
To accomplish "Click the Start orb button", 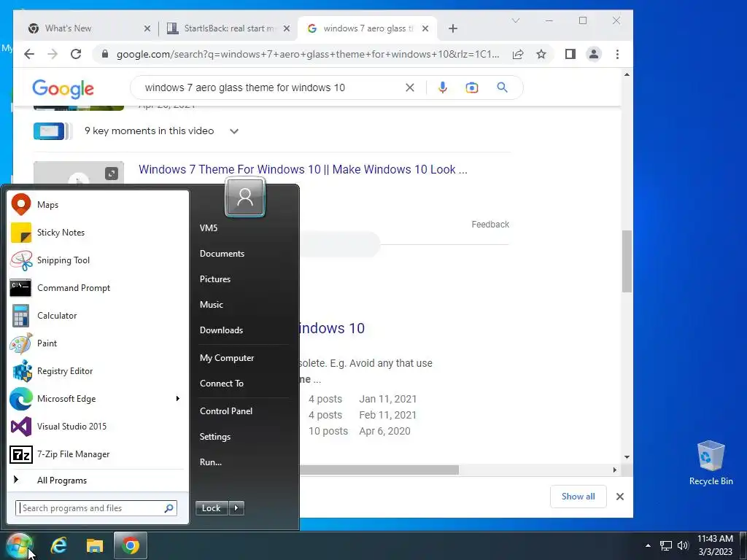I will pyautogui.click(x=20, y=545).
